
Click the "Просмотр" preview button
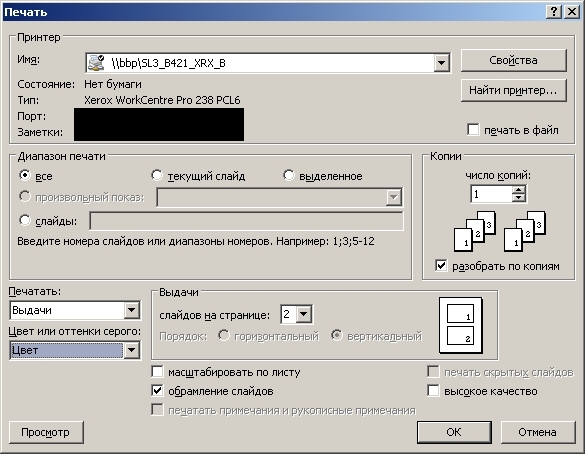[46, 432]
